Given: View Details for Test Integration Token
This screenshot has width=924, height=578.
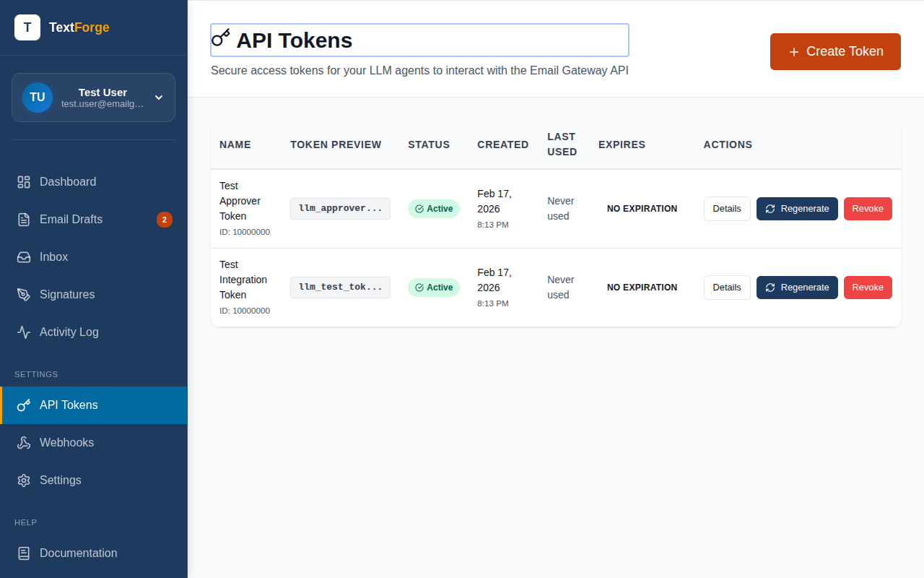Looking at the screenshot, I should [727, 288].
